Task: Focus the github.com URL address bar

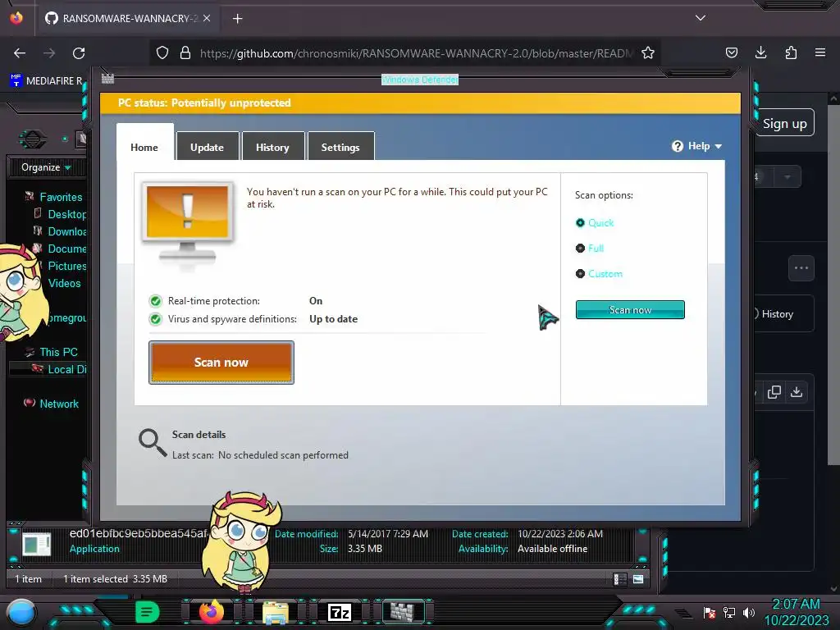Action: pos(416,53)
